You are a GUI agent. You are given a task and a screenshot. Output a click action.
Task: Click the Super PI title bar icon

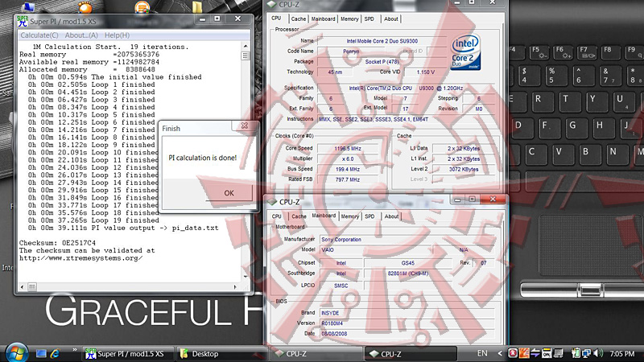[x=23, y=21]
